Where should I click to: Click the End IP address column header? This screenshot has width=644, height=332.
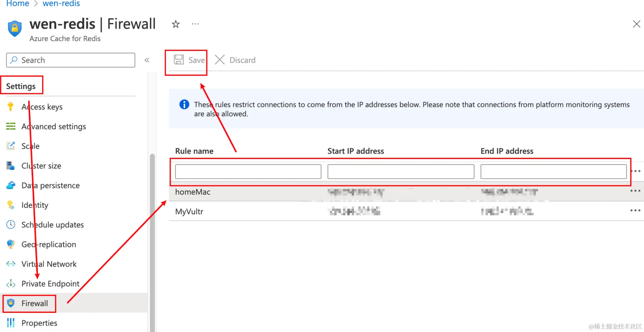[507, 151]
